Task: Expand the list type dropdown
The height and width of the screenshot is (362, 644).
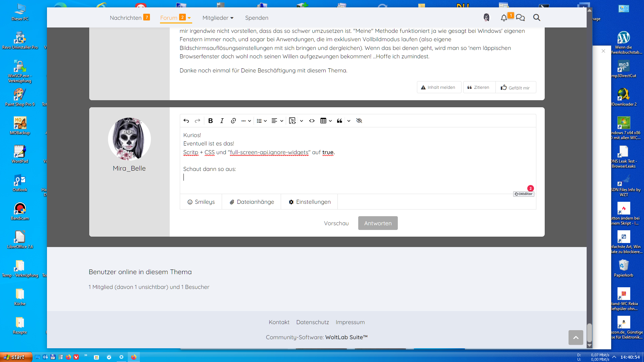Action: [265, 121]
